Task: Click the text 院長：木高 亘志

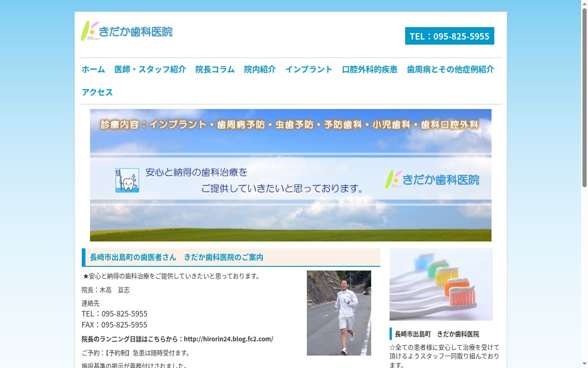Action: pyautogui.click(x=106, y=290)
